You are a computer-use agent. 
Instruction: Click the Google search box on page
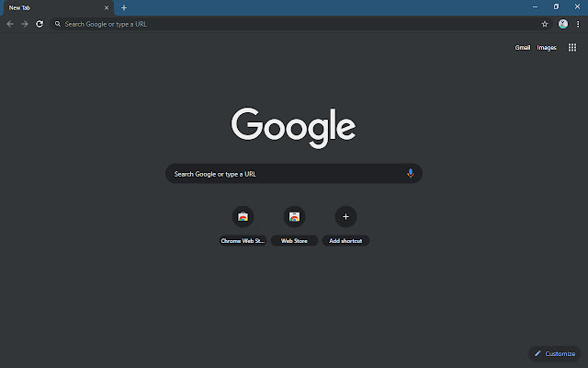pos(294,174)
